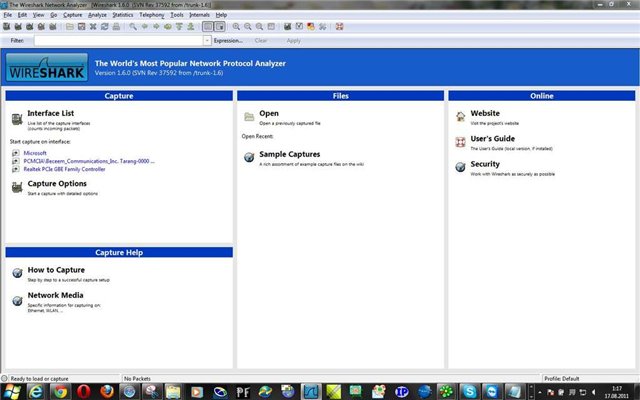Open help lifebuoy toolbar icon
The width and height of the screenshot is (640, 400).
[x=340, y=27]
